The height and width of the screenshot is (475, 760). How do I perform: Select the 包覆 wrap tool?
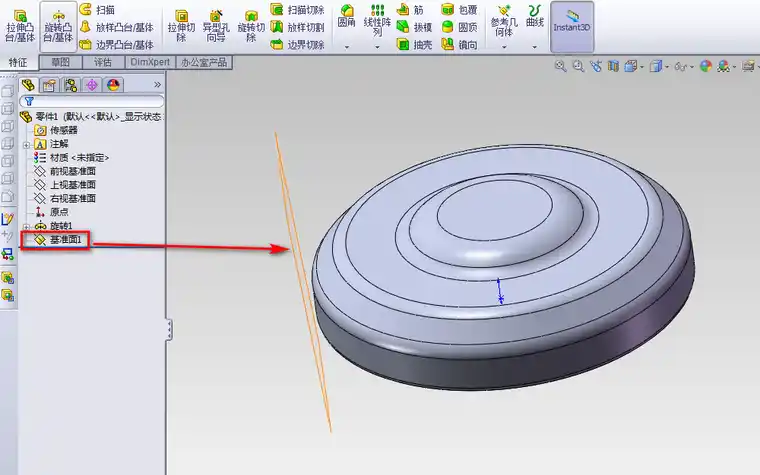point(459,9)
